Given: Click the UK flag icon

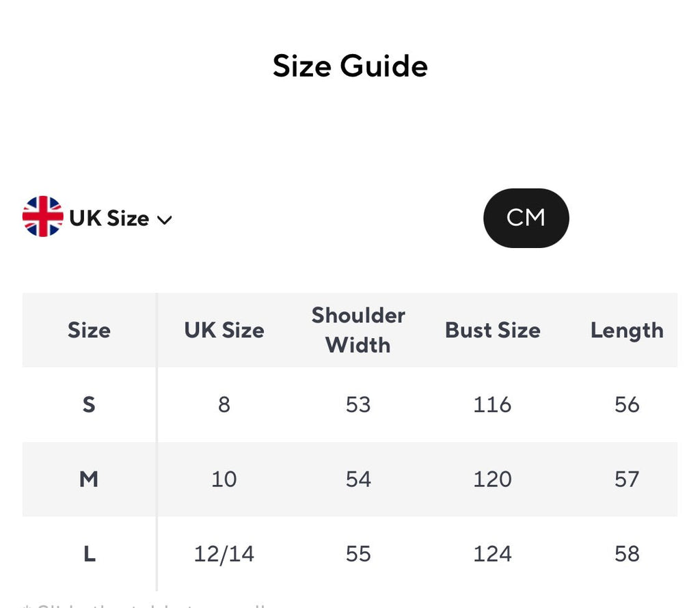Looking at the screenshot, I should [42, 217].
